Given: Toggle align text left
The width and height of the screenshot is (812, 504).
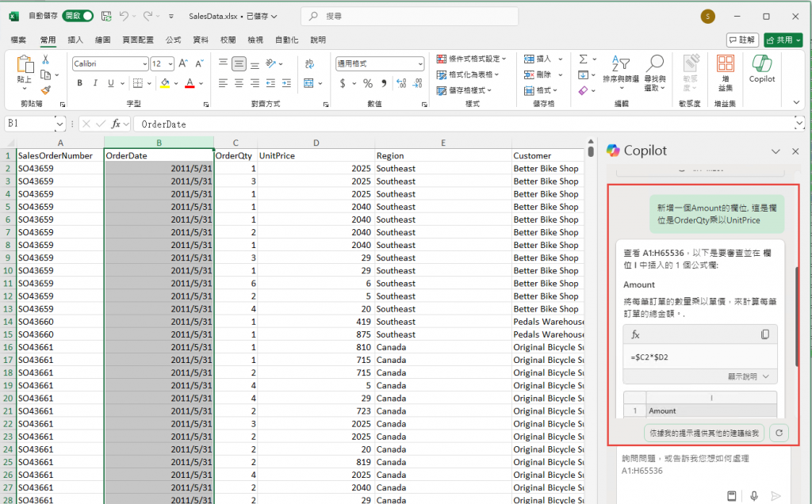Looking at the screenshot, I should [x=223, y=82].
